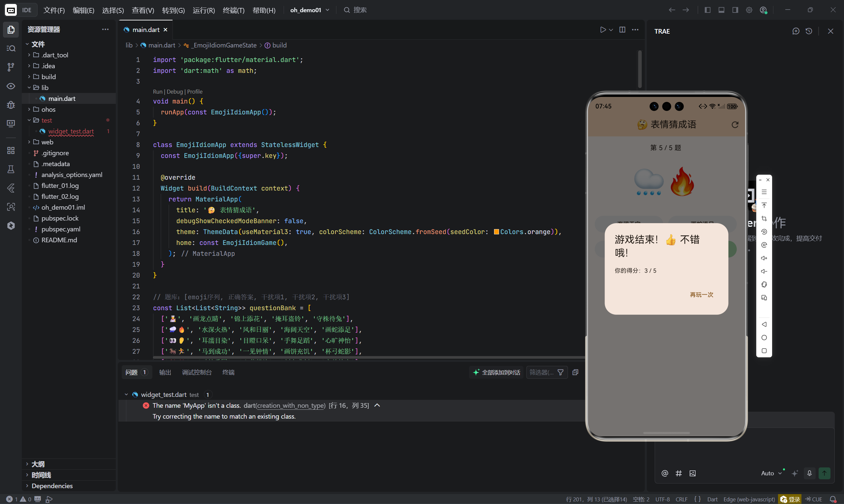
Task: Expand the .dart_tool folder
Action: [54, 55]
